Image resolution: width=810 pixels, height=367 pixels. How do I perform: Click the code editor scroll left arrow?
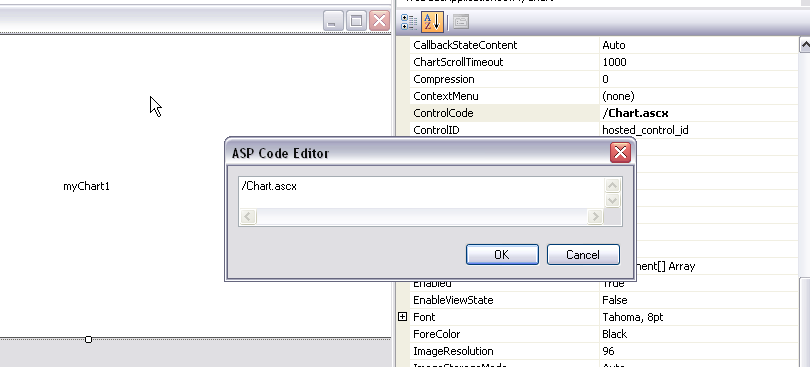coord(248,217)
